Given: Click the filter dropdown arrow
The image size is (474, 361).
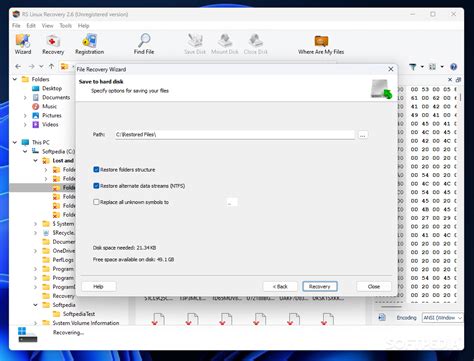Looking at the screenshot, I should [422, 67].
